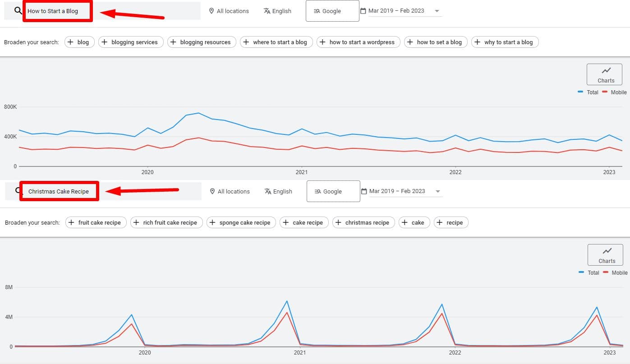This screenshot has width=630, height=364.
Task: Click 2022 axis label on Christmas Cake Recipe chart
Action: pyautogui.click(x=454, y=352)
